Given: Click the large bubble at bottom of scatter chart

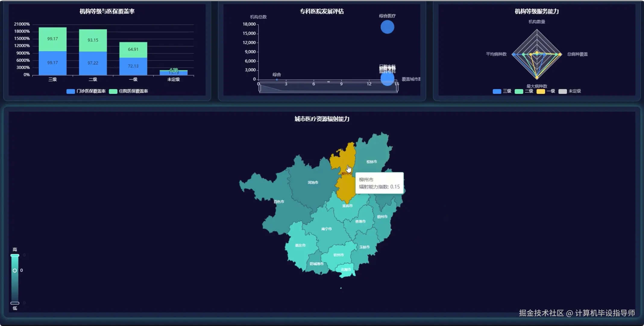Looking at the screenshot, I should (387, 79).
